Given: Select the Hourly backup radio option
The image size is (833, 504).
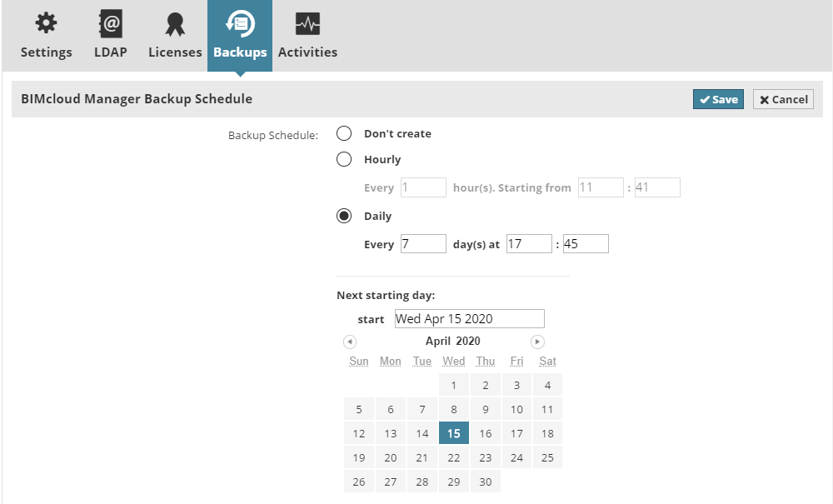Looking at the screenshot, I should 344,159.
